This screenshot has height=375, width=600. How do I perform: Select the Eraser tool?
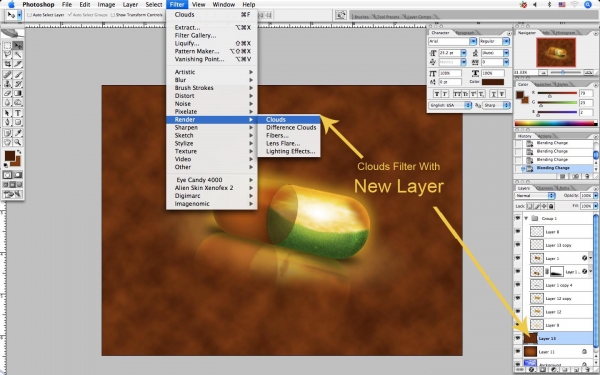pyautogui.click(x=7, y=93)
